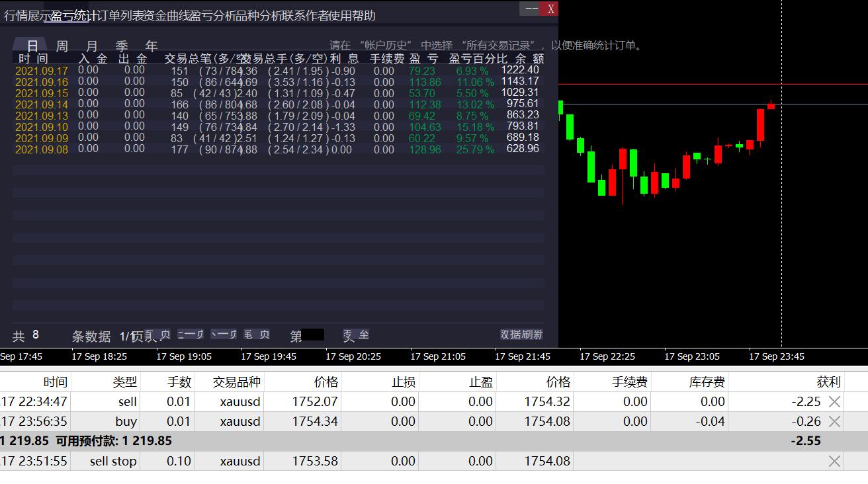Close the xauusd sell order at 1752.07
Viewport: 868px width, 484px height.
point(834,401)
